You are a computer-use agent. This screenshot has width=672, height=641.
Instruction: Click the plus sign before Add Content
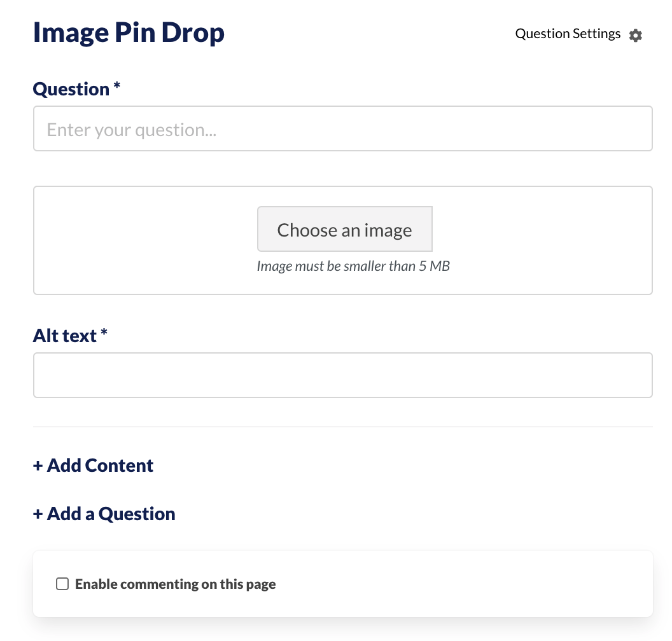(x=38, y=466)
